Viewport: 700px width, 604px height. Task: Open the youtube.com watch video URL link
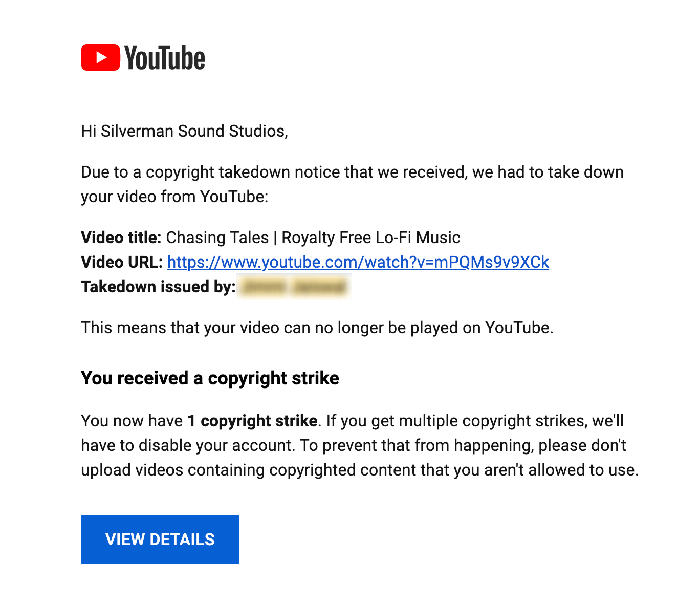pyautogui.click(x=358, y=262)
